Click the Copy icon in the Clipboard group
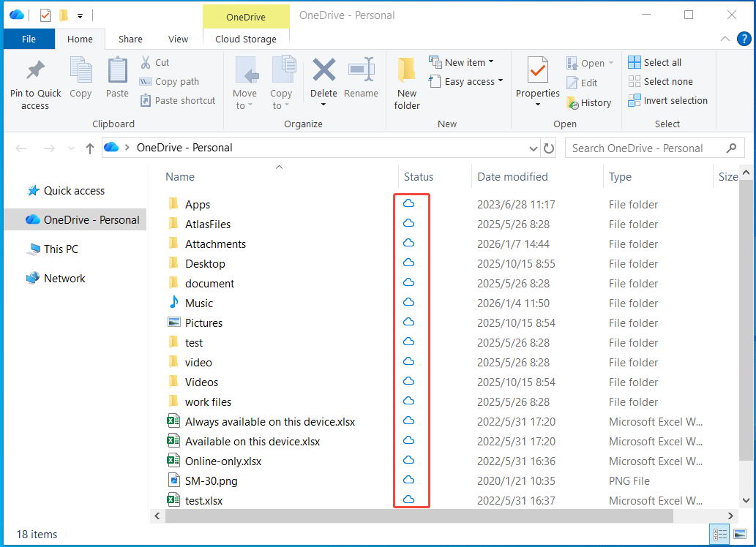The height and width of the screenshot is (547, 756). tap(81, 82)
